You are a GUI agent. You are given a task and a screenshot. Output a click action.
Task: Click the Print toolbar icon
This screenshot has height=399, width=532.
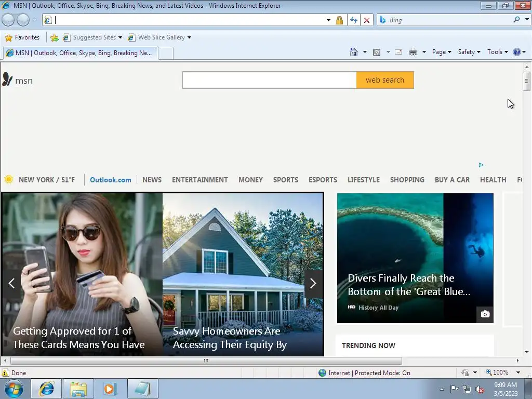click(413, 52)
